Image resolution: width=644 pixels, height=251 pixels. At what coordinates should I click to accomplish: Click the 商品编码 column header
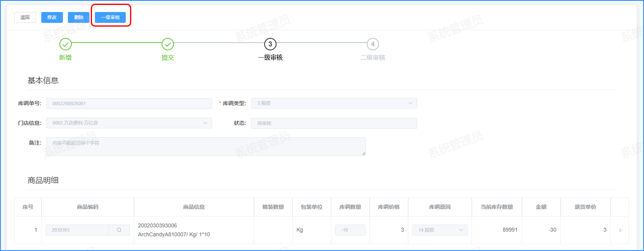tap(88, 207)
